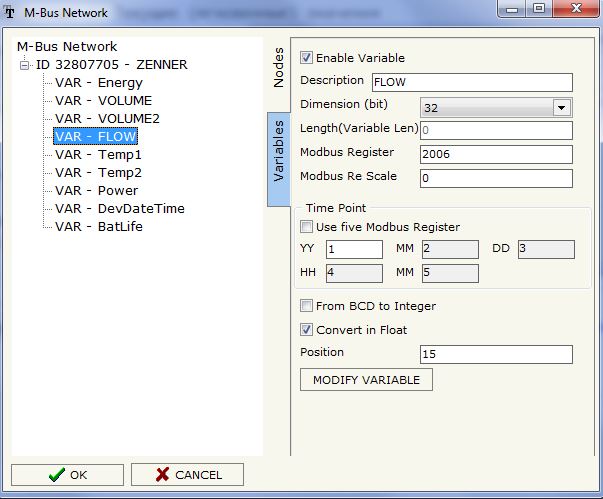The height and width of the screenshot is (499, 603).
Task: Click the Position input field
Action: click(496, 354)
